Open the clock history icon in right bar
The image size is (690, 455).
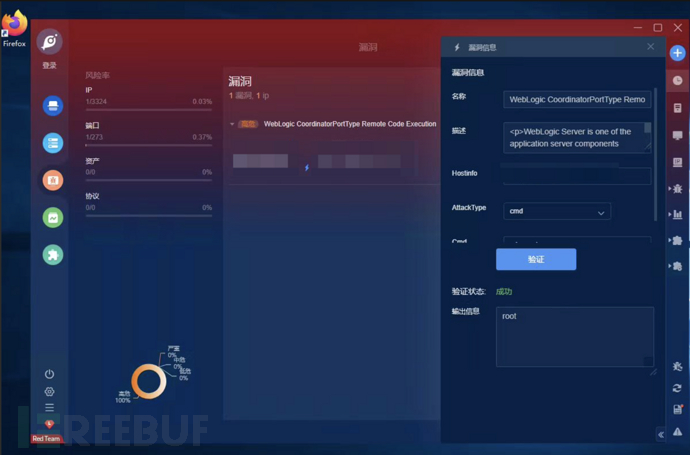(x=677, y=81)
